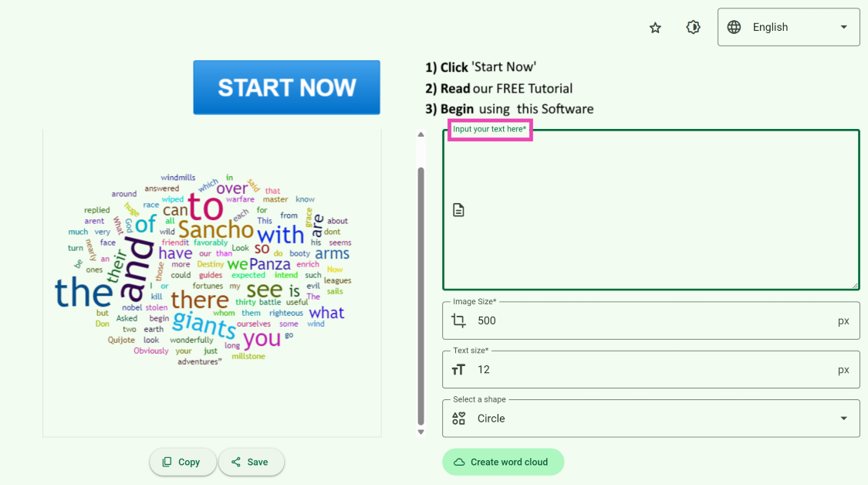This screenshot has height=485, width=868.
Task: Click the scrollbar down arrow
Action: pyautogui.click(x=420, y=432)
